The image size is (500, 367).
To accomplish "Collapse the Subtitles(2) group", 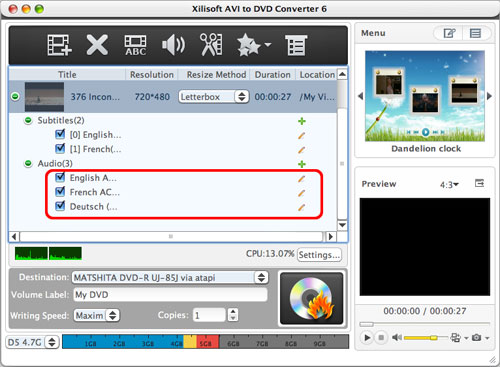I will click(x=28, y=120).
